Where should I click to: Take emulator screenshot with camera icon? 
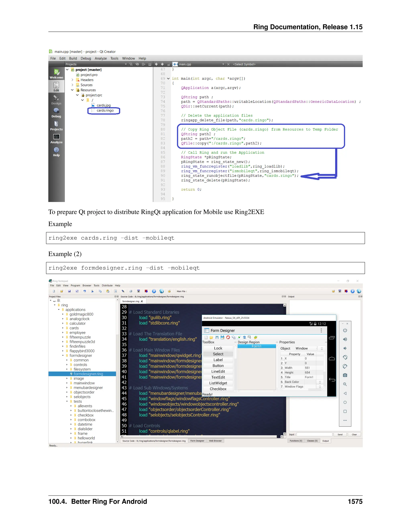[345, 375]
